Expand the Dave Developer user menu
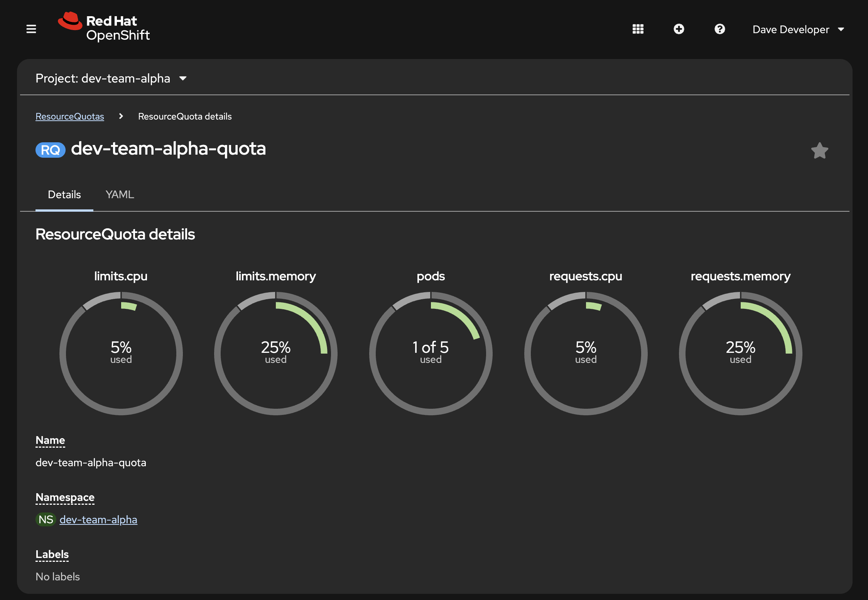The image size is (868, 600). [x=799, y=29]
